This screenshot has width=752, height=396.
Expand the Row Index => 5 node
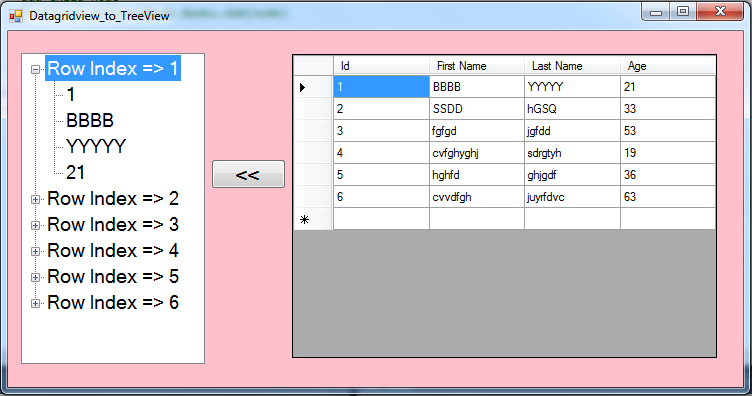35,277
